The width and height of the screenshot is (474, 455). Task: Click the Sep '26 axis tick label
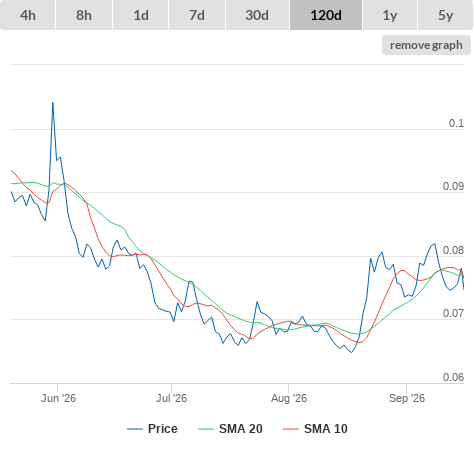[x=407, y=398]
